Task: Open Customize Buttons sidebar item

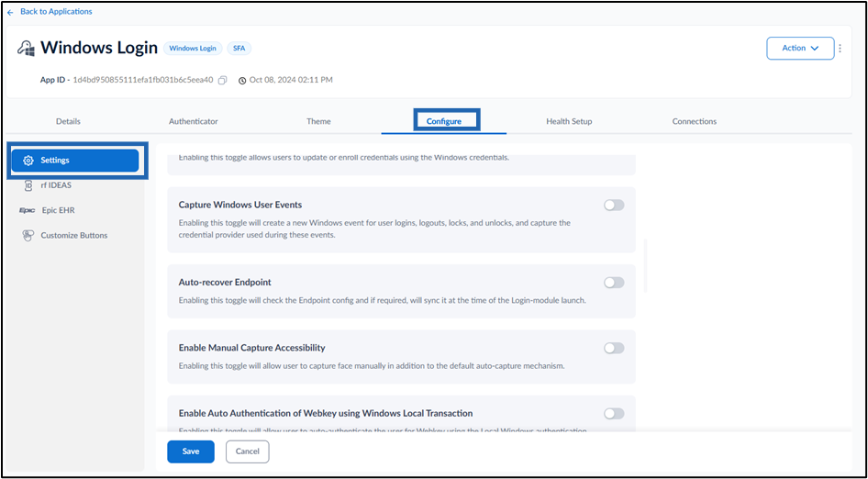Action: point(74,235)
